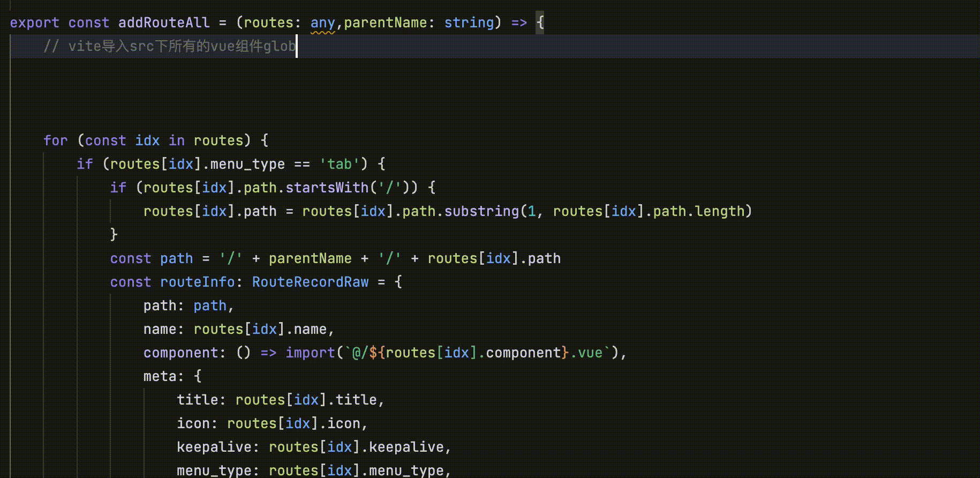Click the 'icon:' property key
Screen dimensions: 980x478
(197, 423)
